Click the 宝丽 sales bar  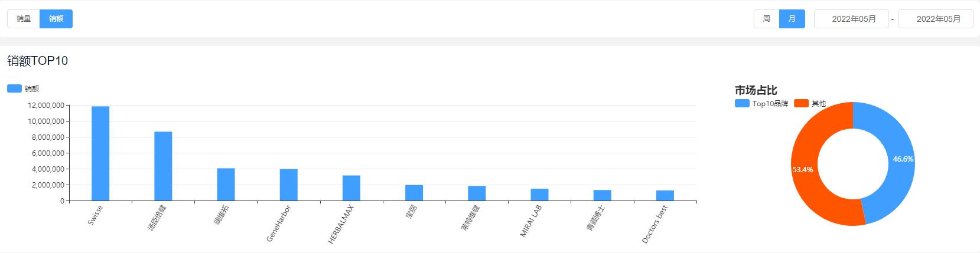pyautogui.click(x=414, y=193)
